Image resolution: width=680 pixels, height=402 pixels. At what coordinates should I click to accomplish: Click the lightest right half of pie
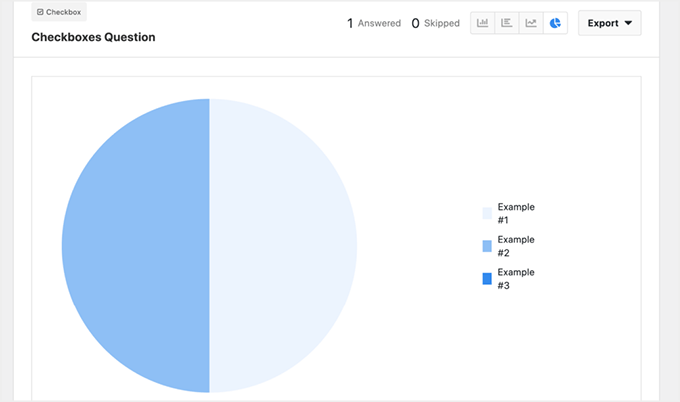point(283,245)
